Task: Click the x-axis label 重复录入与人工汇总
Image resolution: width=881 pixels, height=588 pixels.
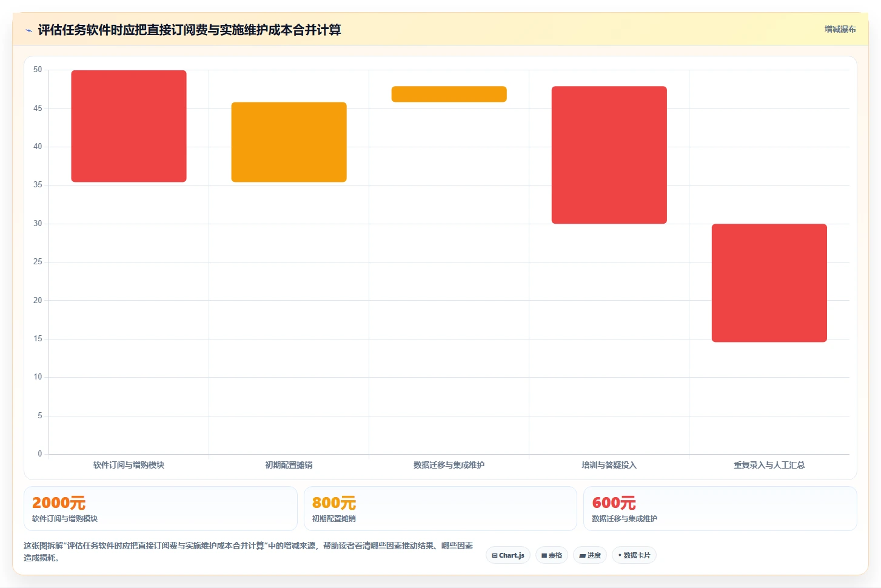Action: 769,465
